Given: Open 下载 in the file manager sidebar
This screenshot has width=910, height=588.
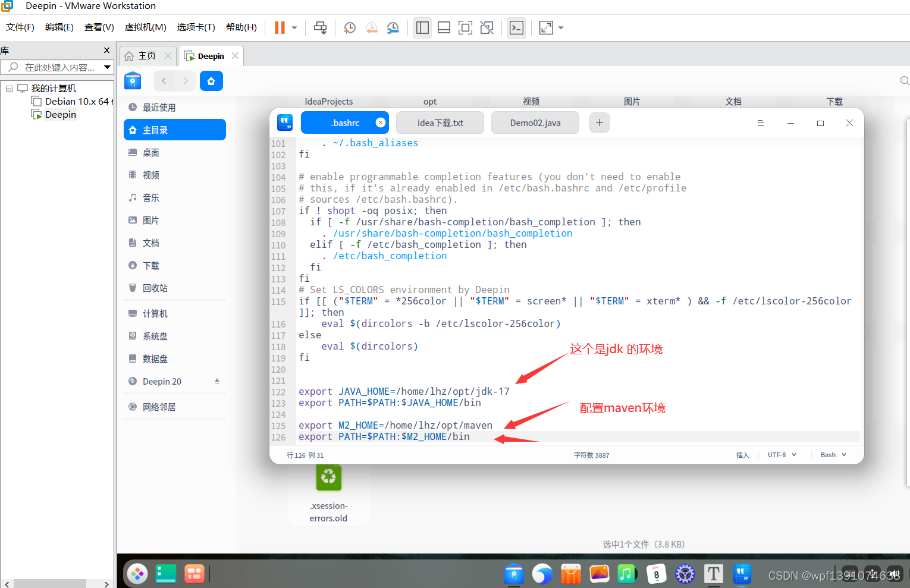Looking at the screenshot, I should click(175, 266).
